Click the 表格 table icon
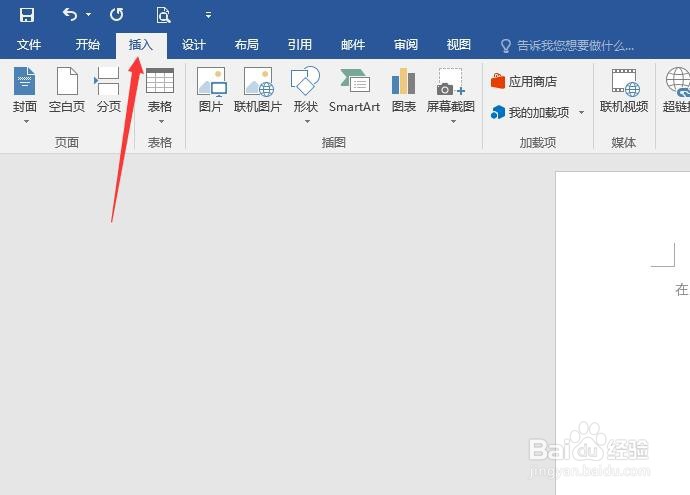The image size is (690, 495). [x=160, y=81]
